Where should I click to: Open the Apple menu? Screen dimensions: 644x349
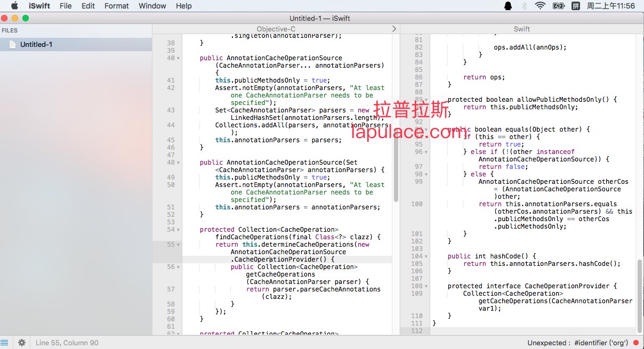click(x=14, y=6)
